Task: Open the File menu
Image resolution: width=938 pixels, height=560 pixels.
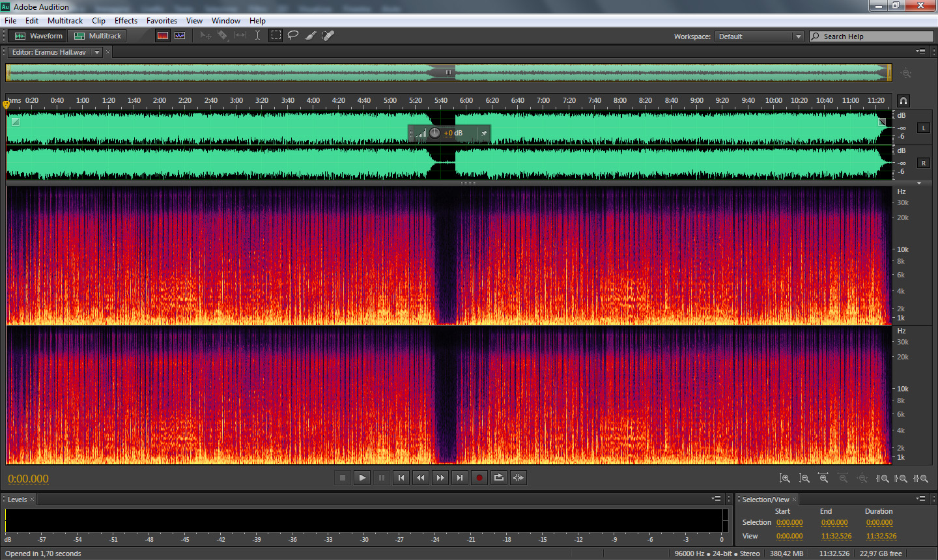Action: (10, 21)
